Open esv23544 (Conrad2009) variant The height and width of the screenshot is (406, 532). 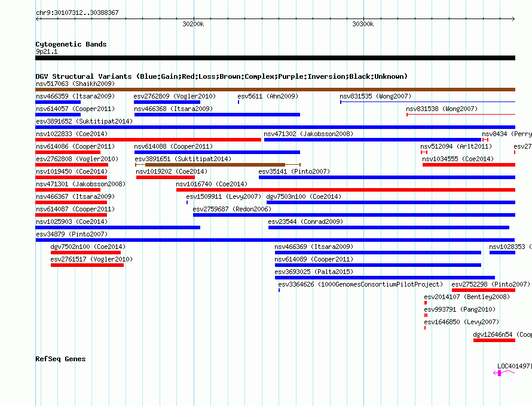click(x=389, y=227)
